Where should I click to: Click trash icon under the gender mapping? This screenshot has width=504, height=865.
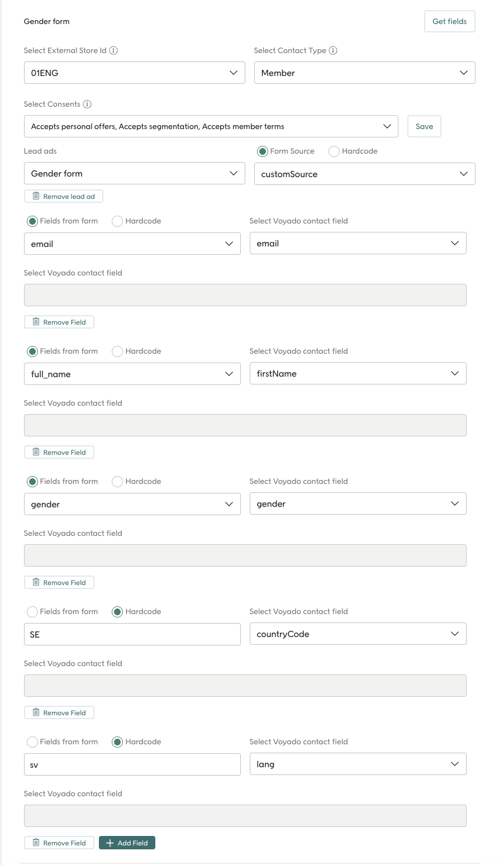click(x=36, y=582)
